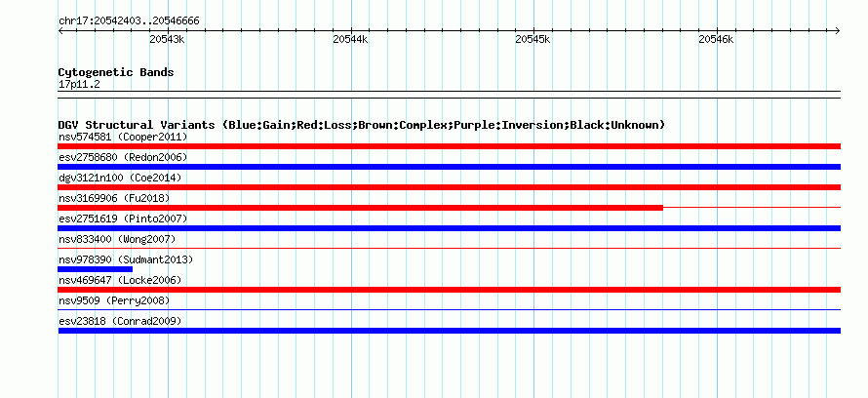Click the nsv469647 (Locke2006) red bar
868x398 pixels.
click(x=449, y=290)
